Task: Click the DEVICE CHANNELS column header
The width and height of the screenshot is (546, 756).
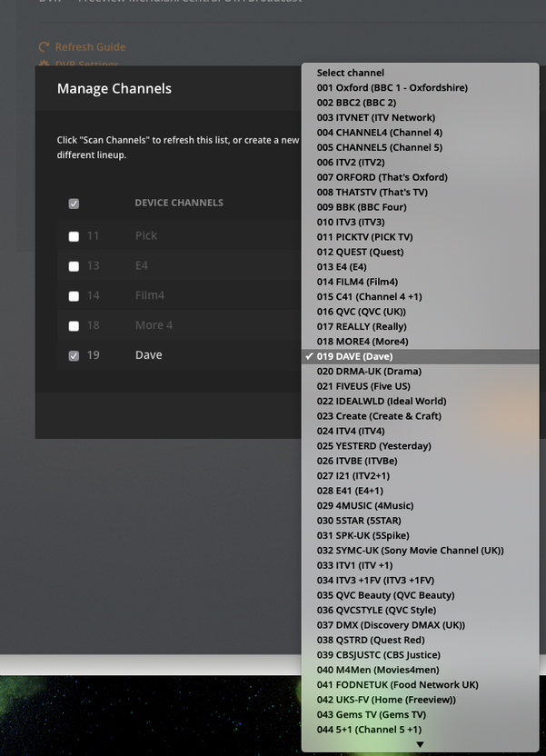Action: coord(179,203)
